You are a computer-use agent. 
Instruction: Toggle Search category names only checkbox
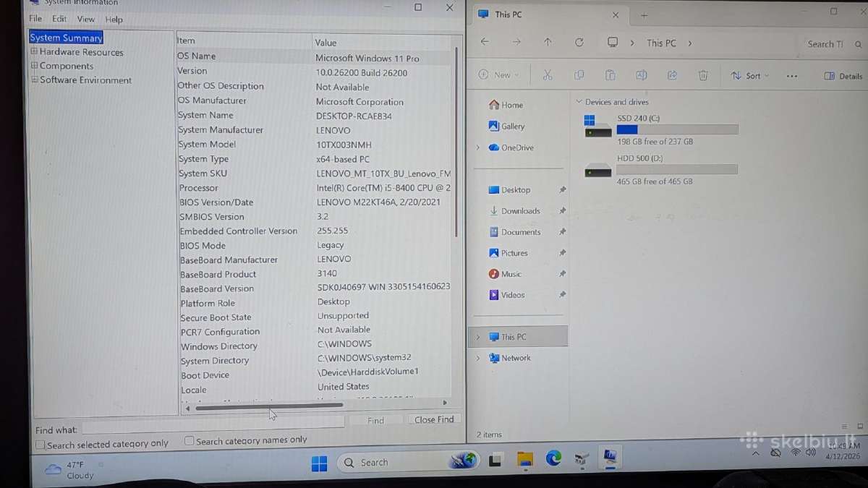[189, 440]
